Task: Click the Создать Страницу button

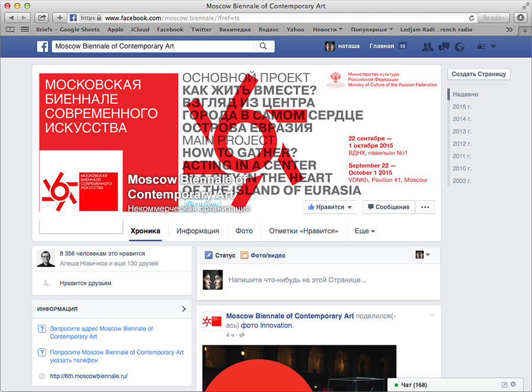Action: (478, 74)
